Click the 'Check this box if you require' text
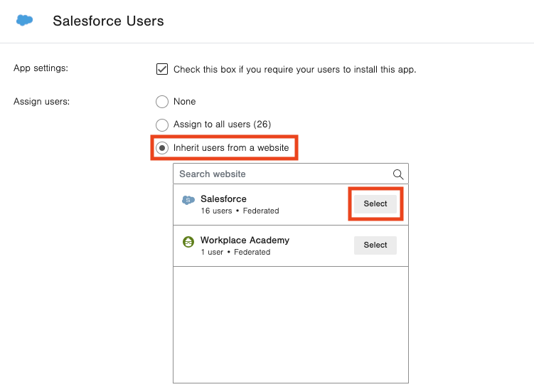Viewport: 534px width, 392px height. (x=294, y=70)
